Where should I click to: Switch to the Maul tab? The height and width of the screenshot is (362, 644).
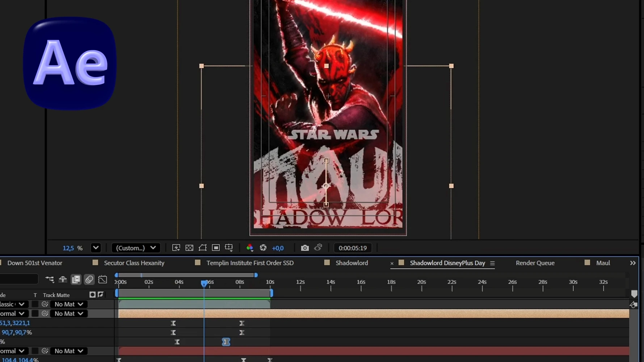[x=603, y=263]
